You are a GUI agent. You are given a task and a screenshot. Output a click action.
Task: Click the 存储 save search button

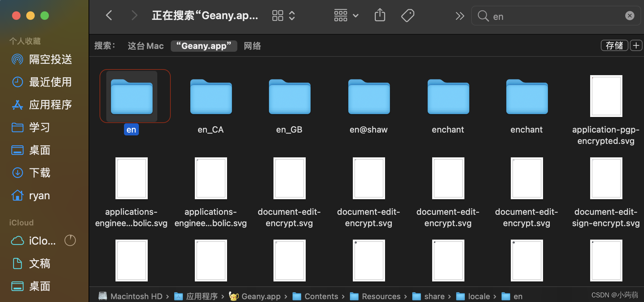point(615,46)
